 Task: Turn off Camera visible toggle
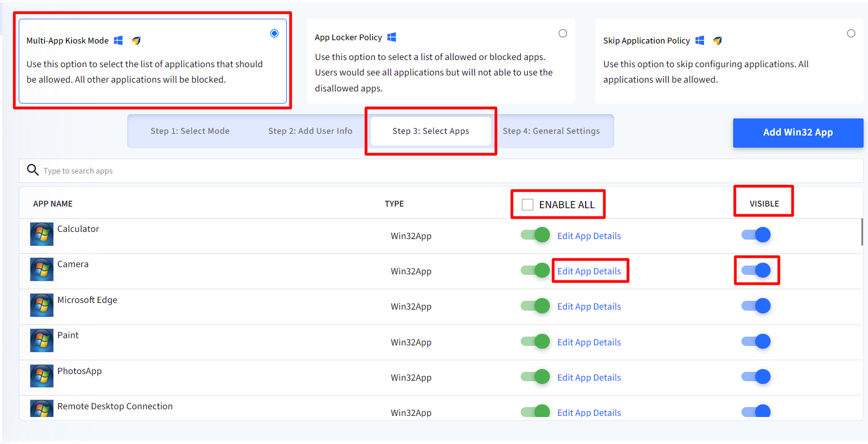(x=756, y=270)
